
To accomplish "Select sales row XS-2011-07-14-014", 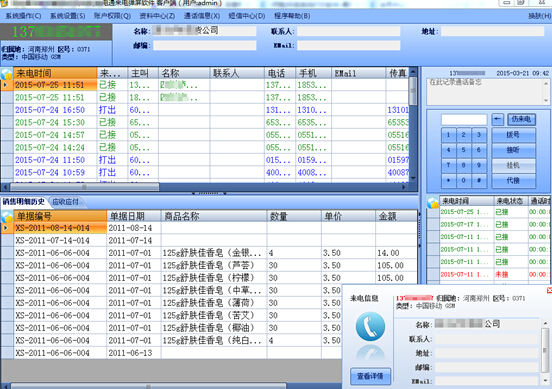I will [x=209, y=240].
